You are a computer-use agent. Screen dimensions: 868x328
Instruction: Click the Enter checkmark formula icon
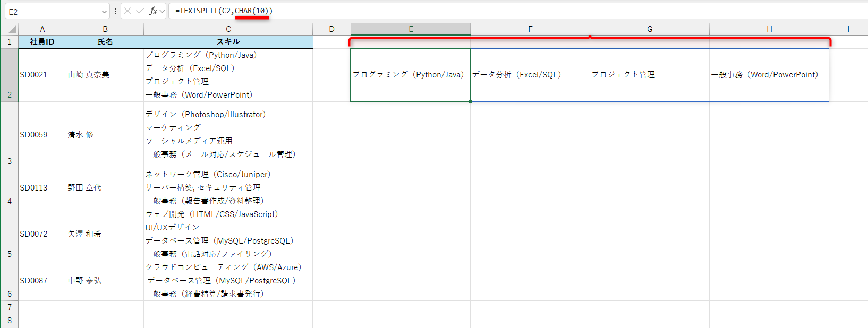tap(140, 11)
